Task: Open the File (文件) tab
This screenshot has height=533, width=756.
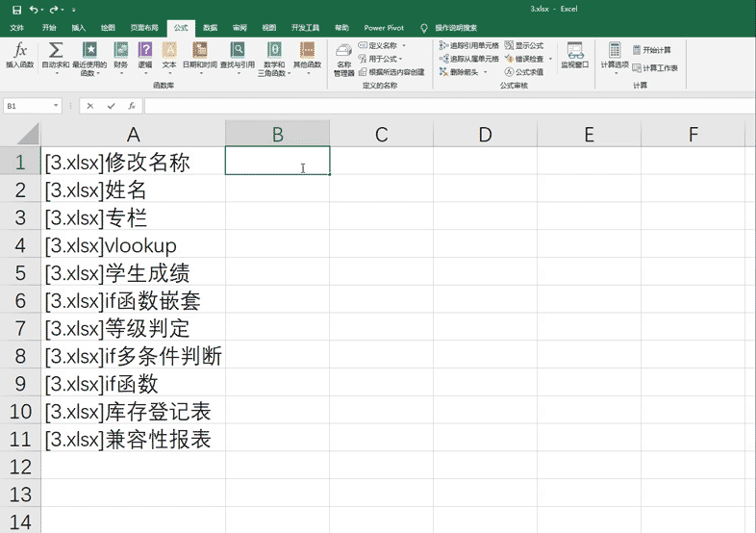Action: click(17, 28)
